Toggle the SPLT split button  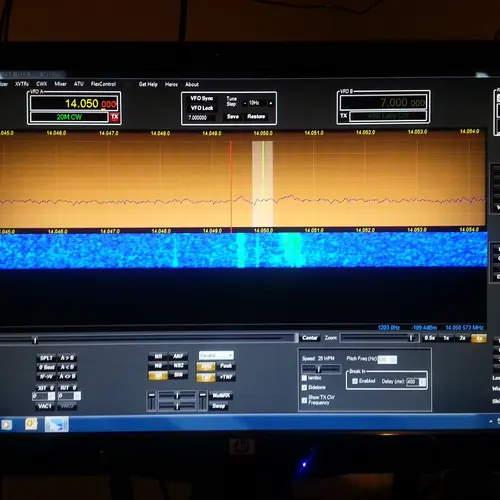46,358
